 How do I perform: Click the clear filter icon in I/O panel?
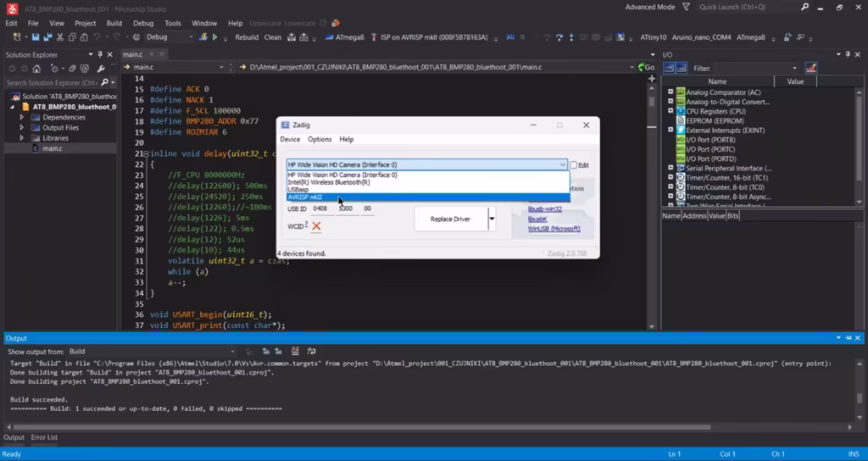pos(810,68)
